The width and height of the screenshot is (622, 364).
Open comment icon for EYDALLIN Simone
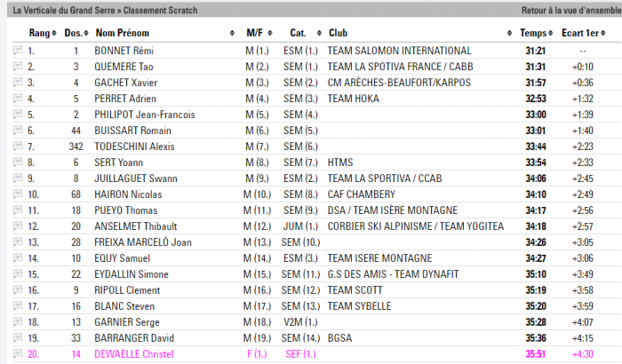(18, 273)
